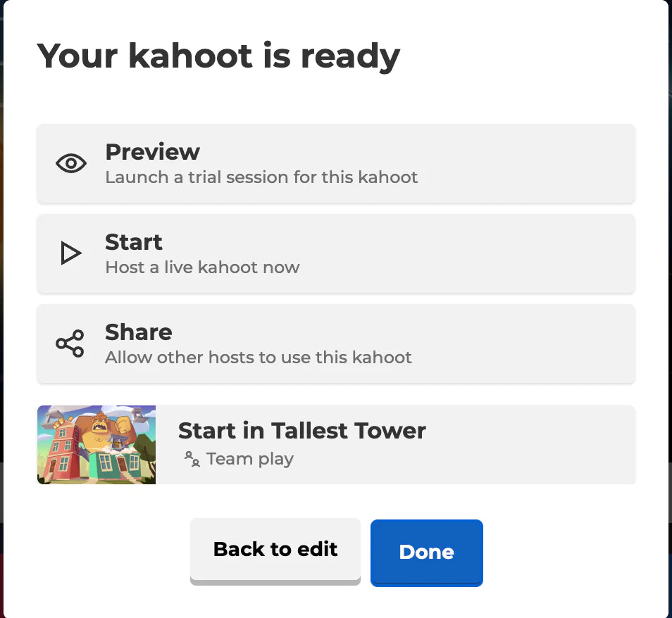Go back to edit the kahoot
Image resolution: width=672 pixels, height=618 pixels.
tap(275, 550)
